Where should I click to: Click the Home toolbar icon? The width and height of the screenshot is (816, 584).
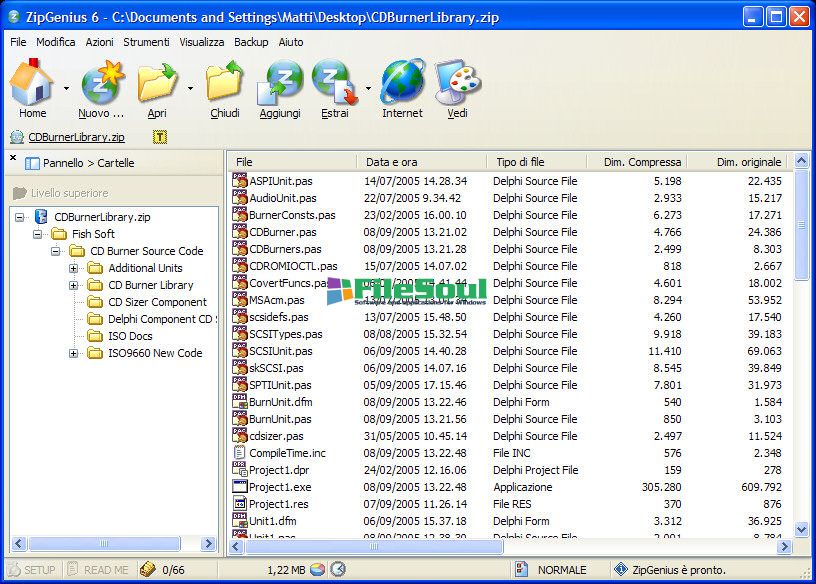[32, 82]
